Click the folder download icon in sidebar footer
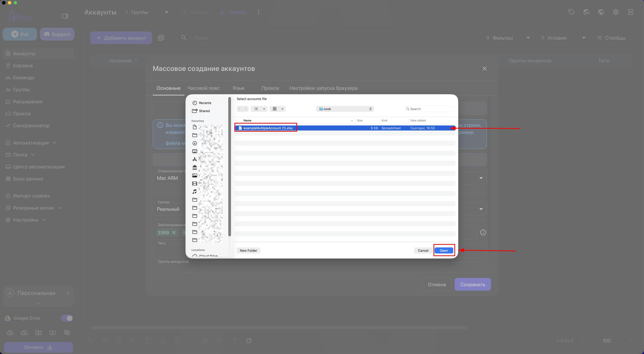 [52, 333]
